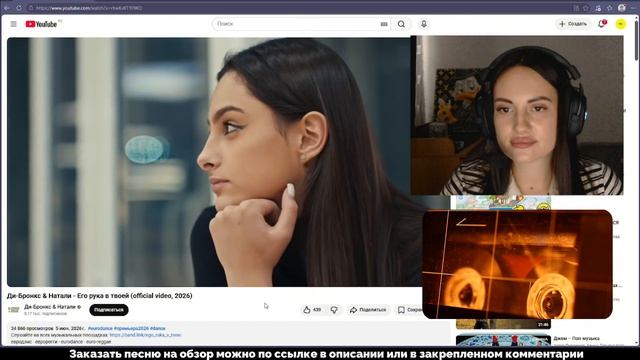Open the on-screen keyboard icon in search
This screenshot has height=360, width=640.
(x=384, y=24)
